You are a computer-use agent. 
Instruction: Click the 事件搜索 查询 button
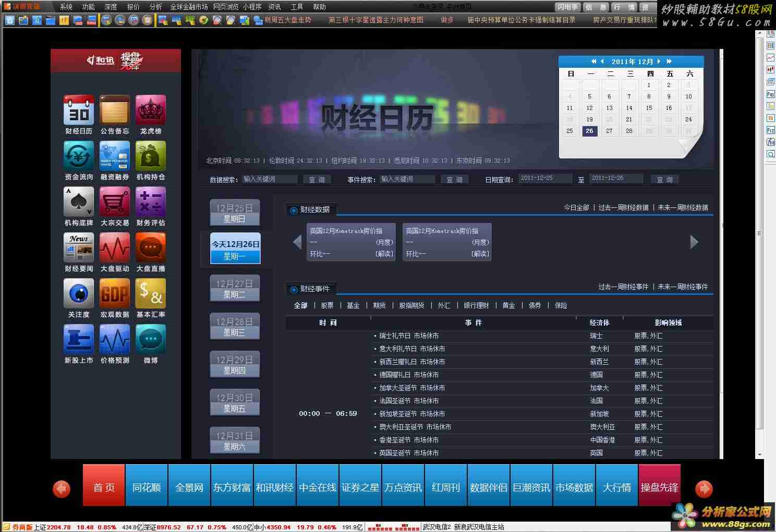point(455,179)
